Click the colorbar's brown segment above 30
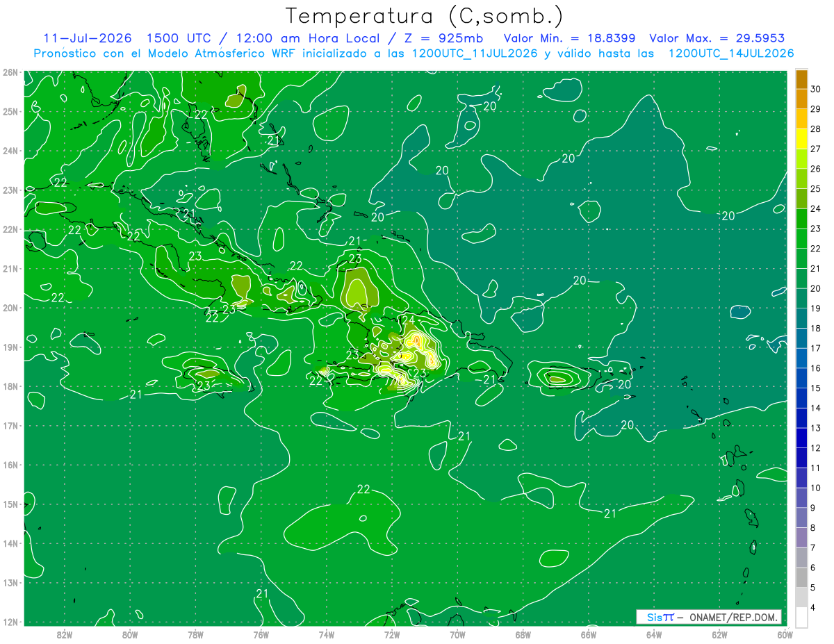 click(x=801, y=79)
